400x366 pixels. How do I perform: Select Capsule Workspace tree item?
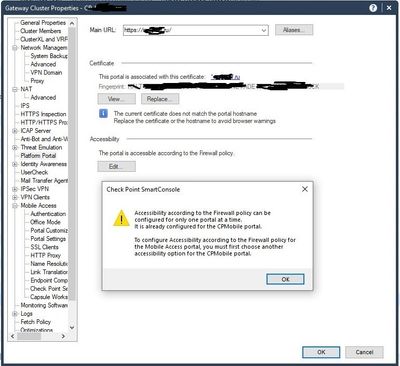[49, 297]
